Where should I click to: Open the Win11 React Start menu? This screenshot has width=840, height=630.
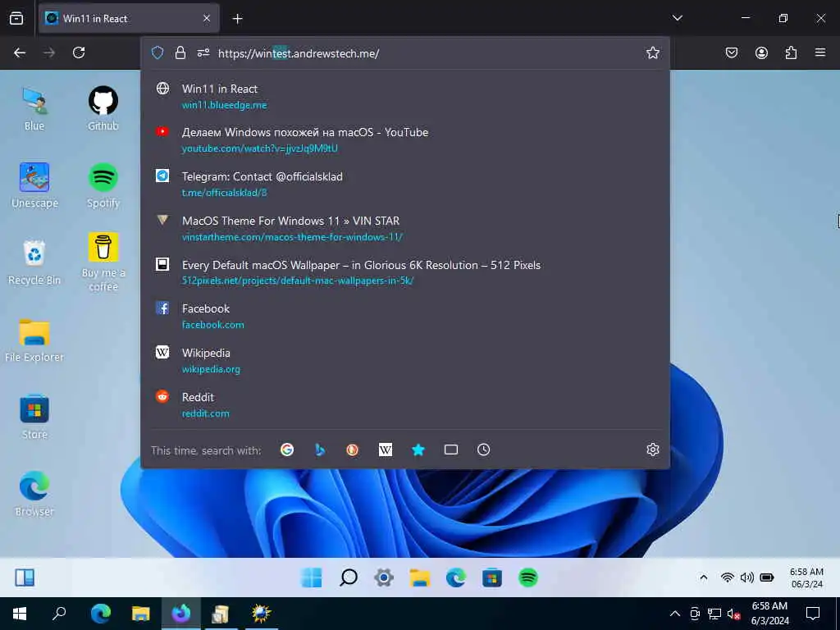click(x=311, y=577)
